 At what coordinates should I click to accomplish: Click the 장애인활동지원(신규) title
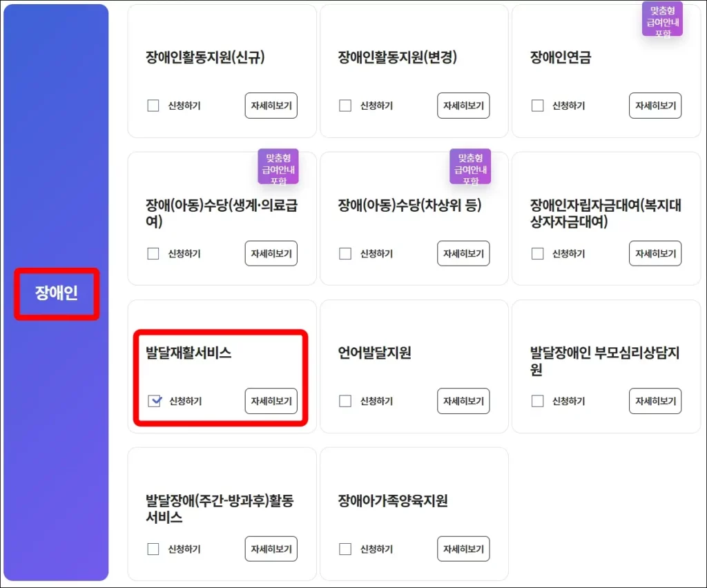(204, 57)
